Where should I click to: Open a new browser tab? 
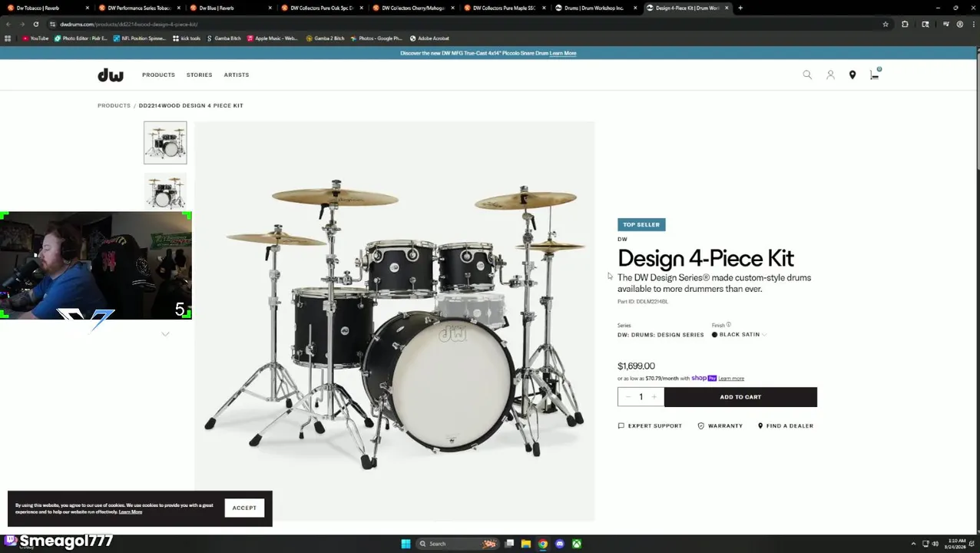coord(740,8)
